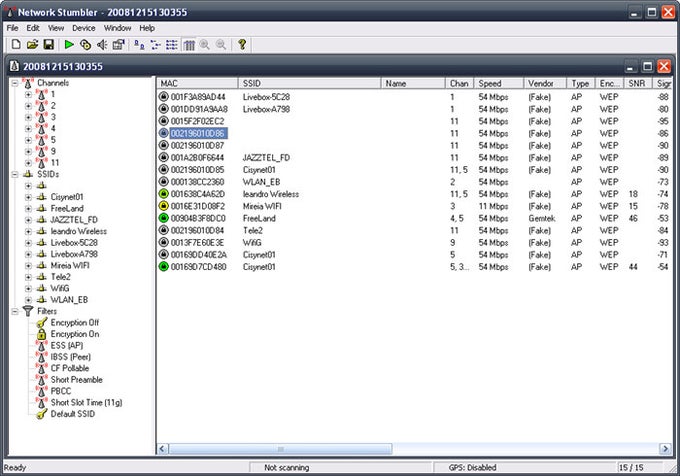Sort by the SNR column header

click(x=638, y=83)
